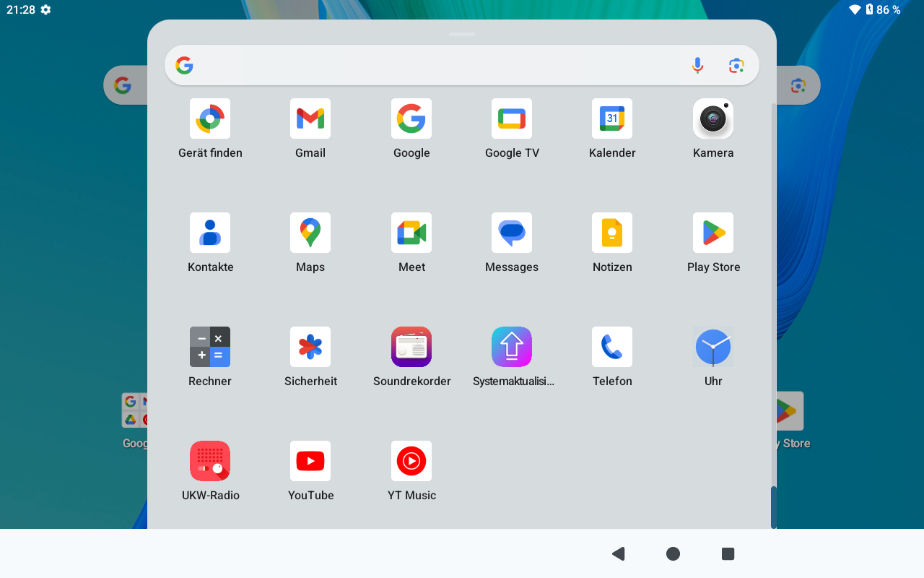
Task: Tap the home screen Lens icon behind the drawer
Action: [798, 85]
